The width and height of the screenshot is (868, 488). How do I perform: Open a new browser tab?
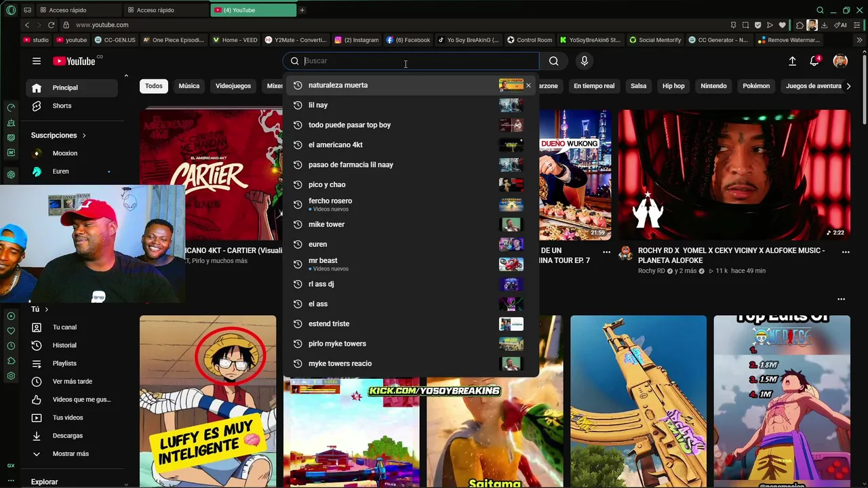[302, 10]
